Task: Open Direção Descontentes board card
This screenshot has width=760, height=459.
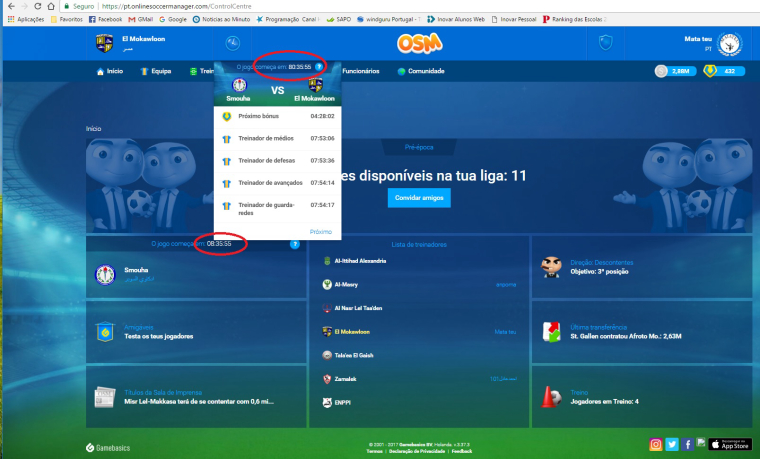Action: coord(642,267)
